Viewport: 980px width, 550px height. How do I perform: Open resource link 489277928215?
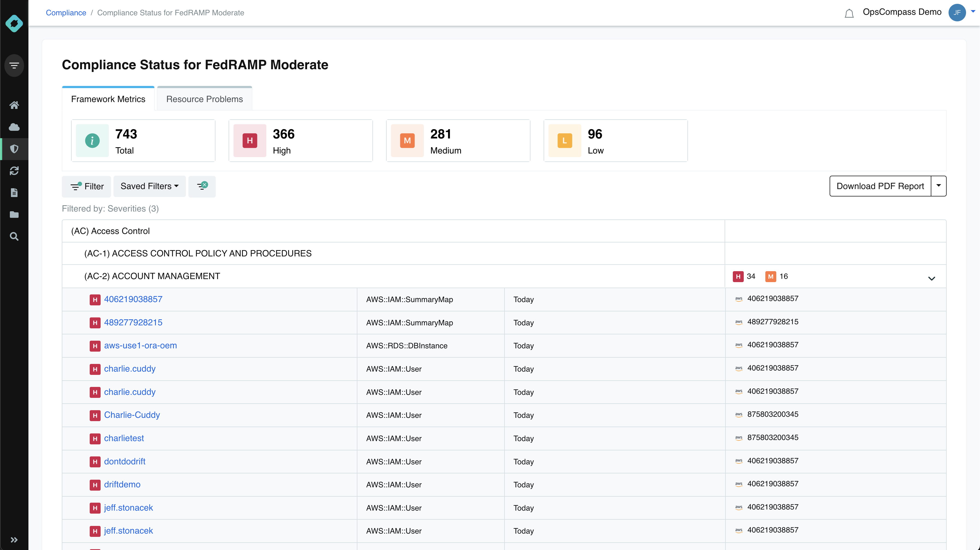(x=133, y=322)
